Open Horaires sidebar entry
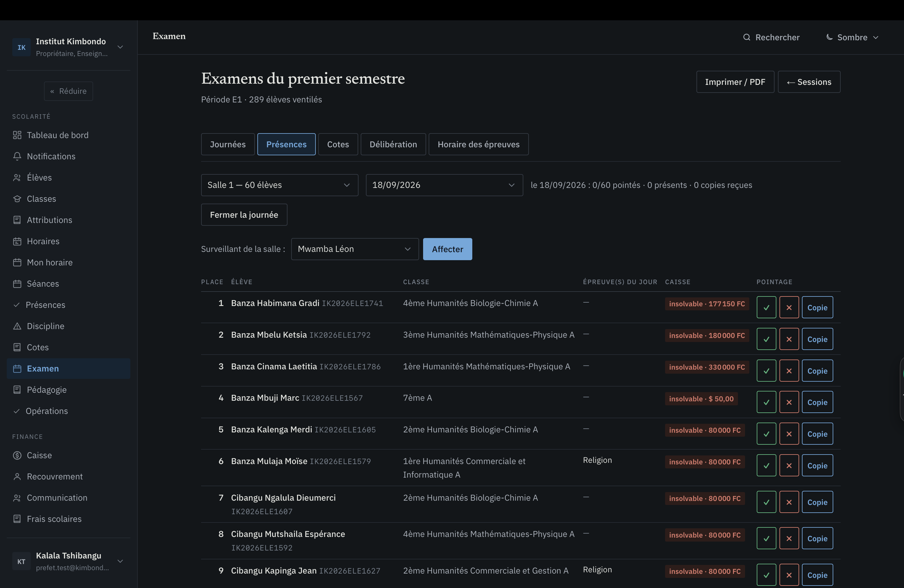 tap(68, 242)
